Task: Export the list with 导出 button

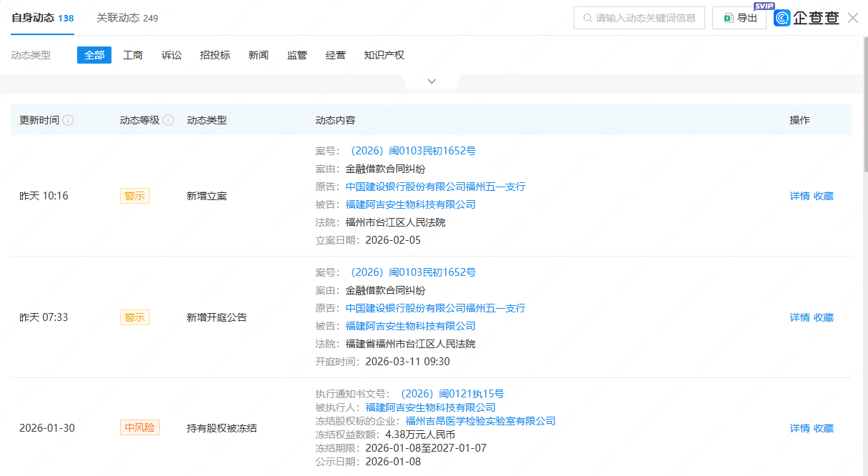Action: 739,18
